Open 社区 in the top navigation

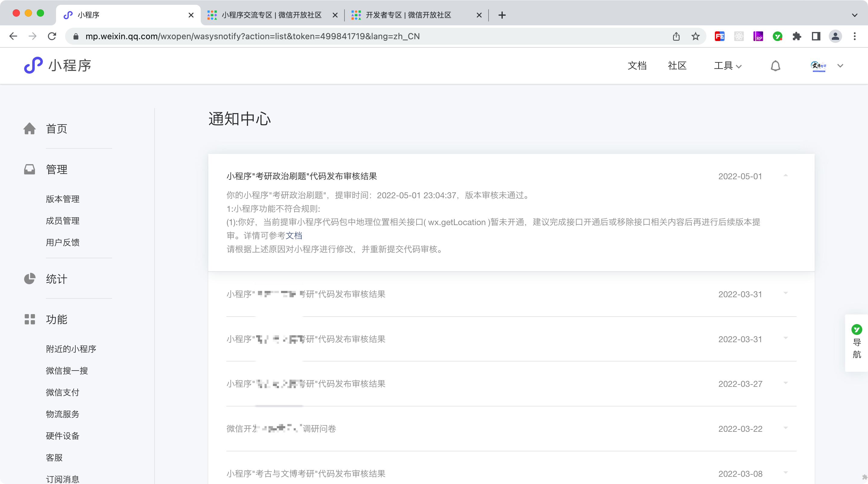[x=677, y=66]
